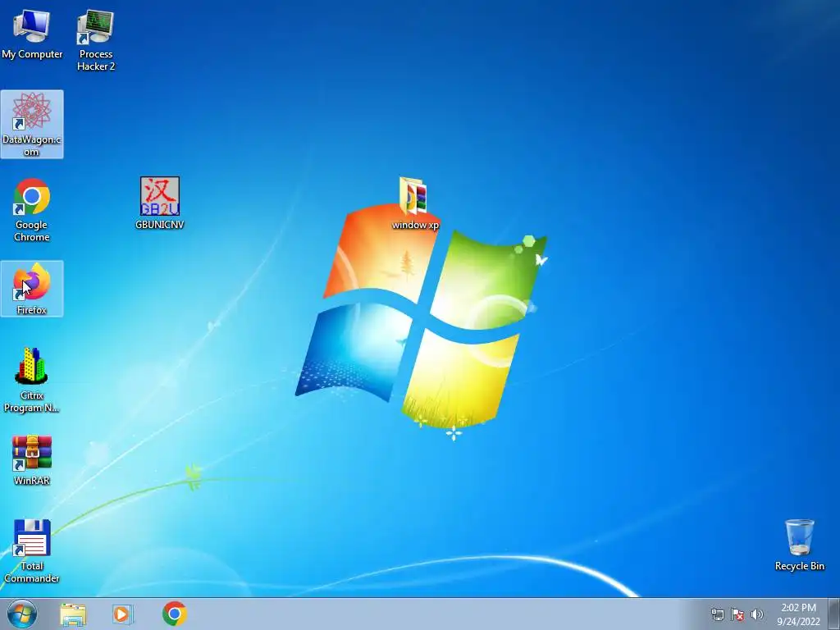Select the GBUNICNV desktop icon
This screenshot has height=630, width=840.
click(x=160, y=203)
